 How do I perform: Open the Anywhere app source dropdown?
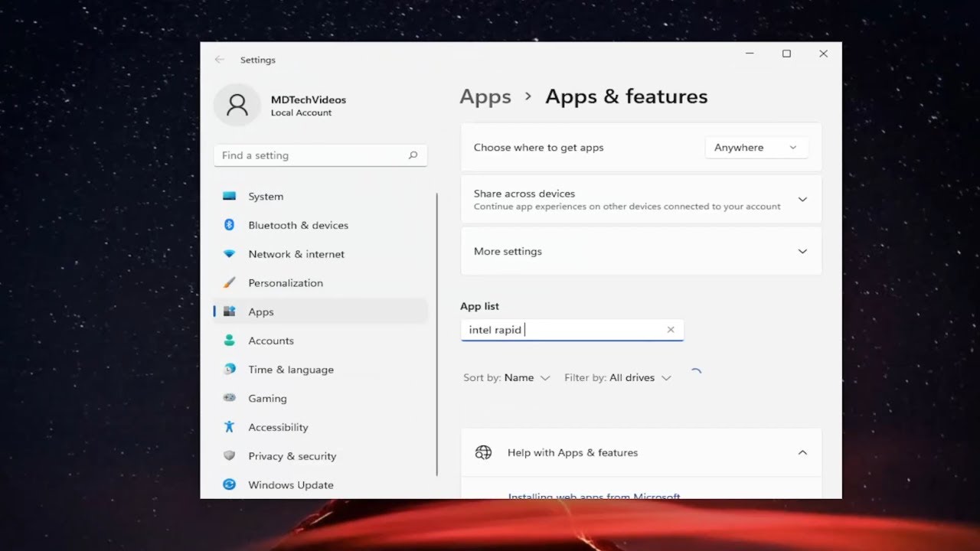[756, 148]
